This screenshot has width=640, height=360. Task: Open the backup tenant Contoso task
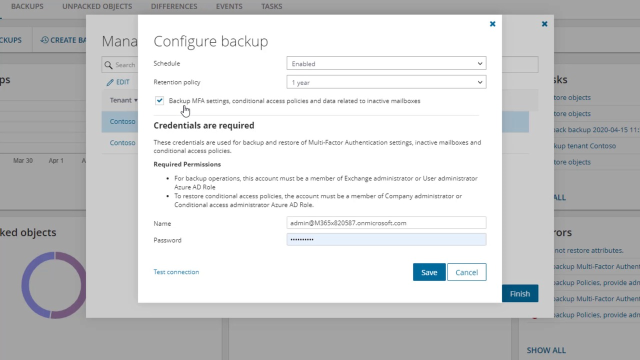(x=585, y=146)
